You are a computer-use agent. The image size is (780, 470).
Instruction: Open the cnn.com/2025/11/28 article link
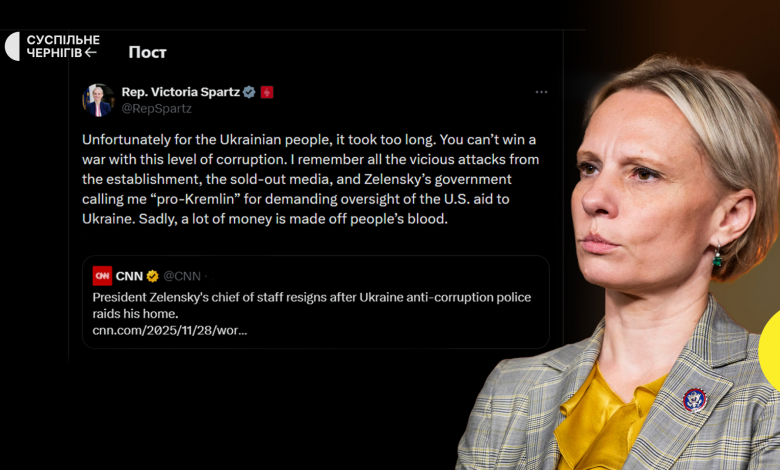pyautogui.click(x=170, y=330)
